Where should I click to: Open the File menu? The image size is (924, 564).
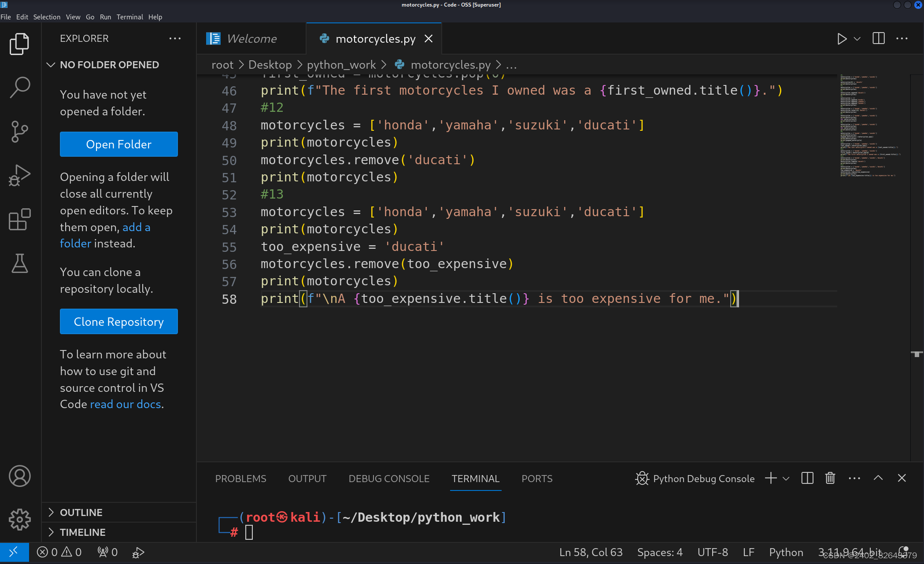tap(6, 17)
